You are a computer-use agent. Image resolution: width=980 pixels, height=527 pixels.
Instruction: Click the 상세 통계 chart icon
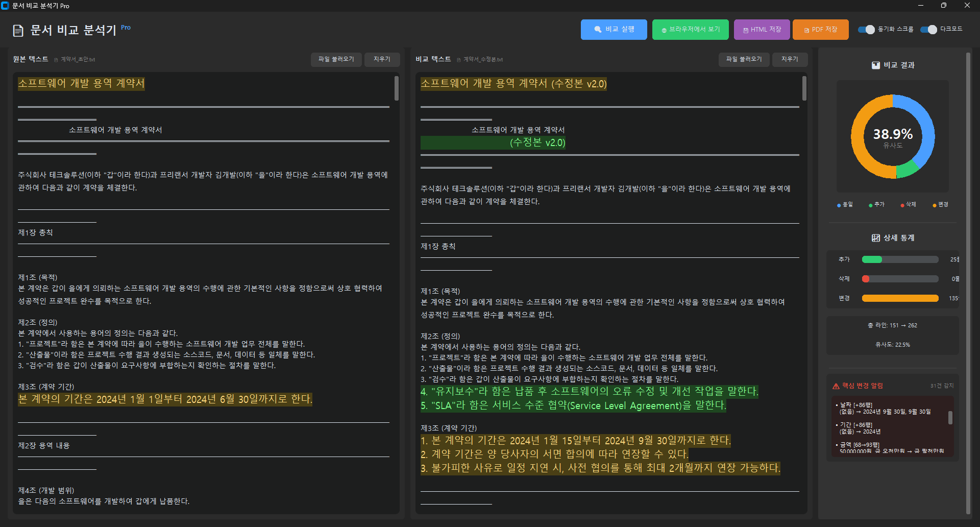coord(876,238)
